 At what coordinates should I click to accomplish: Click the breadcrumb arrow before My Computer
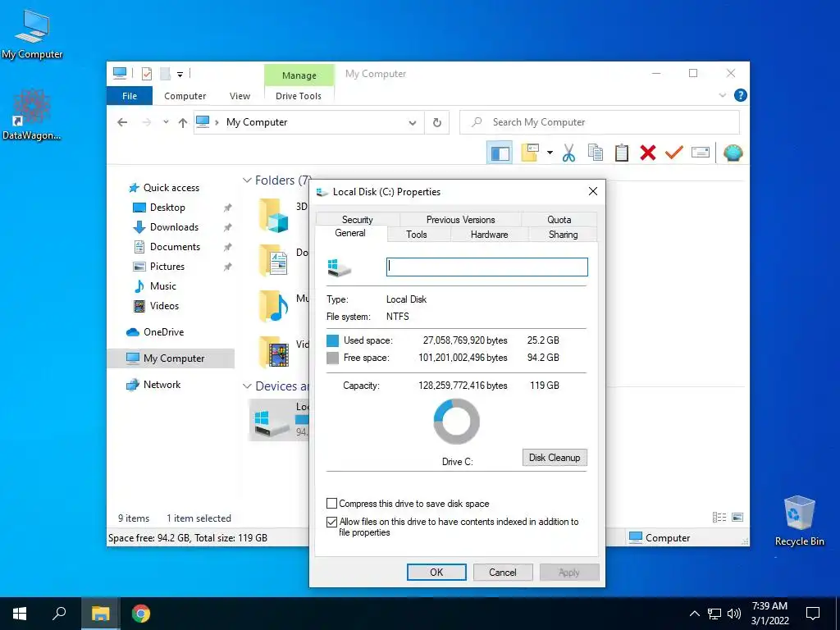(x=217, y=123)
